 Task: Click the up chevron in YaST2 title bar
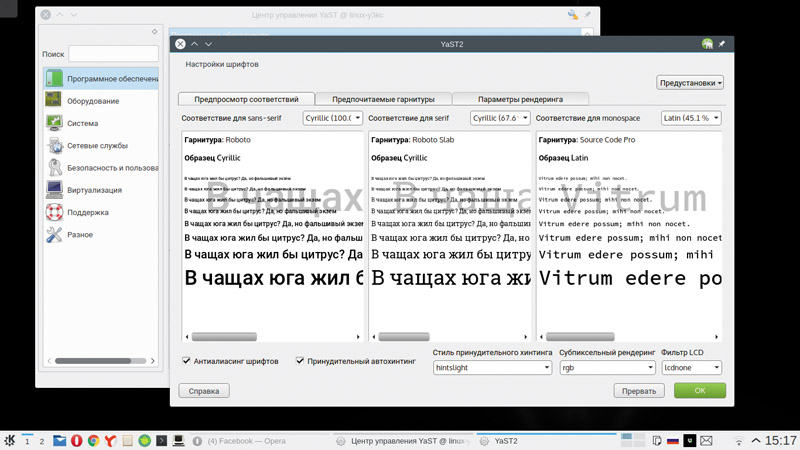[x=194, y=44]
